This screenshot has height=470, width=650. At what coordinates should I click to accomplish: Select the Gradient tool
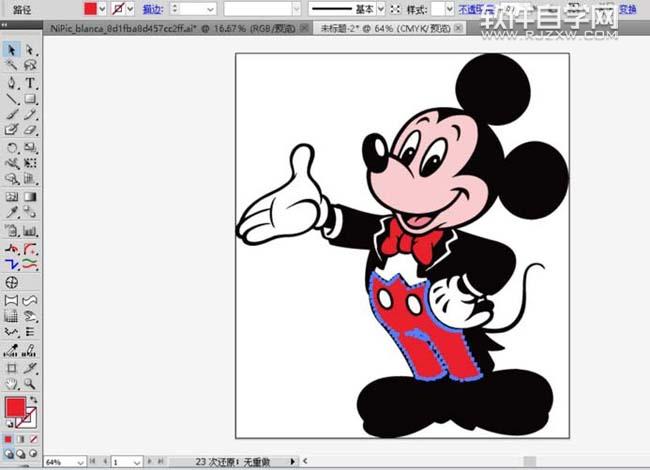[30, 196]
